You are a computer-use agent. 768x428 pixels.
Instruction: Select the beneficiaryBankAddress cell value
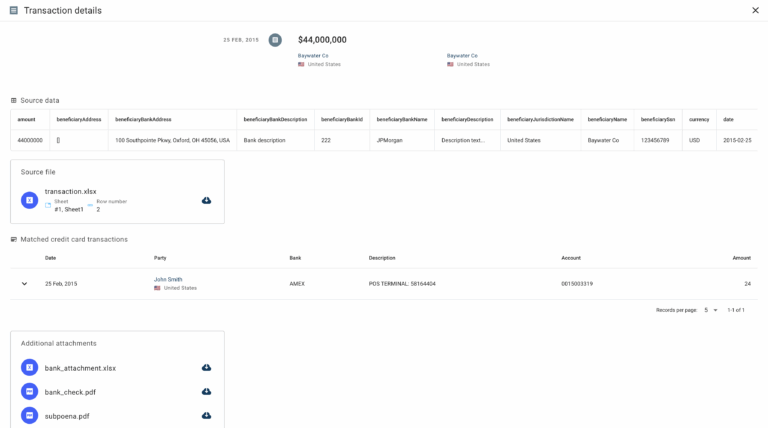click(x=172, y=140)
